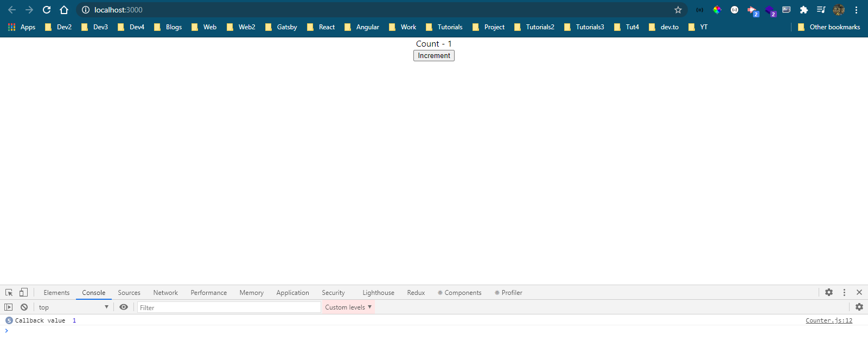Open the red arrow extension with blue badge
868x341 pixels.
(x=752, y=10)
